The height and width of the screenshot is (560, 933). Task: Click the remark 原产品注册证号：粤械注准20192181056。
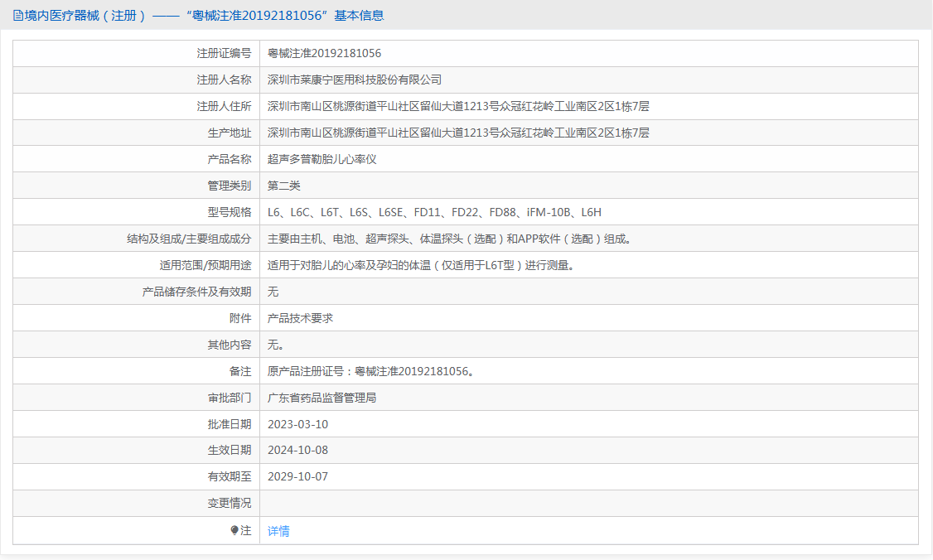pyautogui.click(x=372, y=371)
